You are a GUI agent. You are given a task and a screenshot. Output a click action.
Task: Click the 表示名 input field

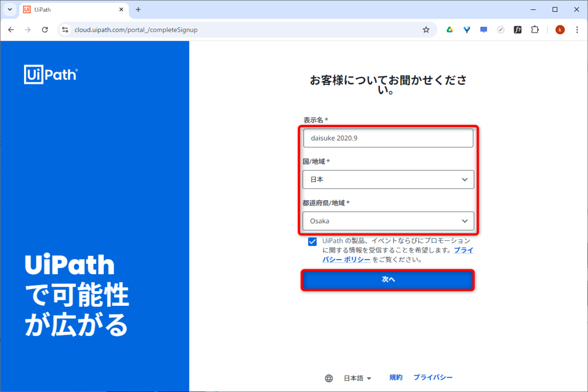tap(388, 138)
